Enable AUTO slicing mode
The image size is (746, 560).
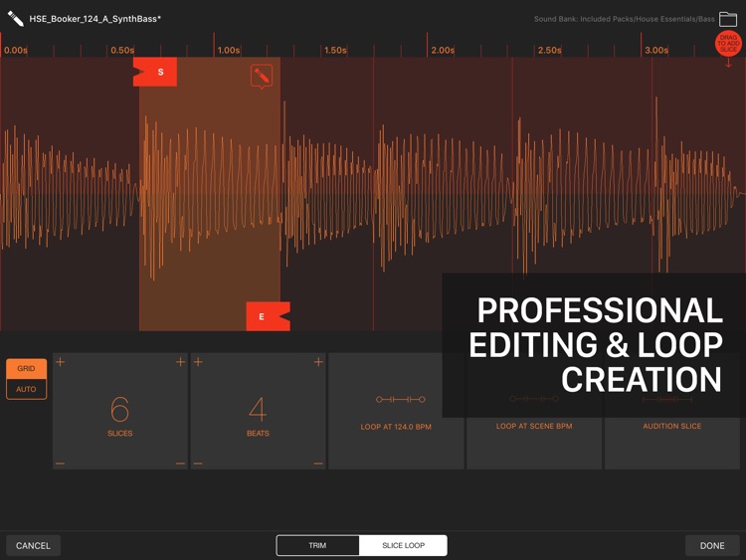(x=26, y=389)
